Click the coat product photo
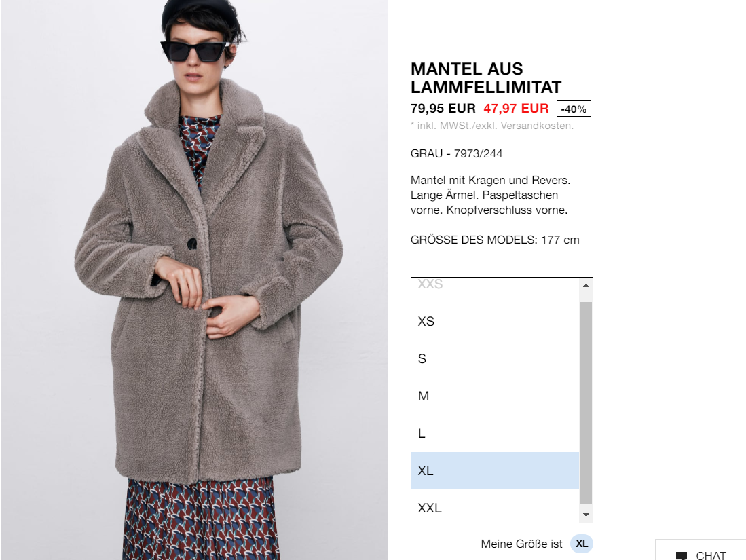This screenshot has width=746, height=560. point(194,280)
